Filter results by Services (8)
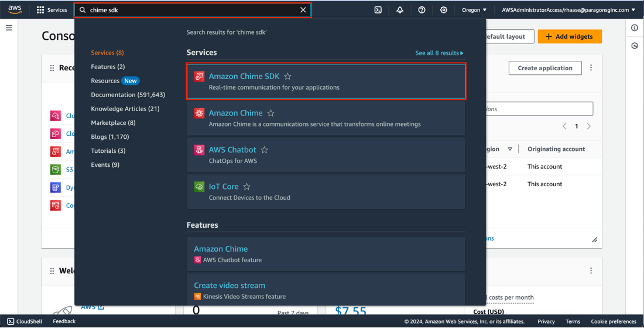 click(107, 53)
